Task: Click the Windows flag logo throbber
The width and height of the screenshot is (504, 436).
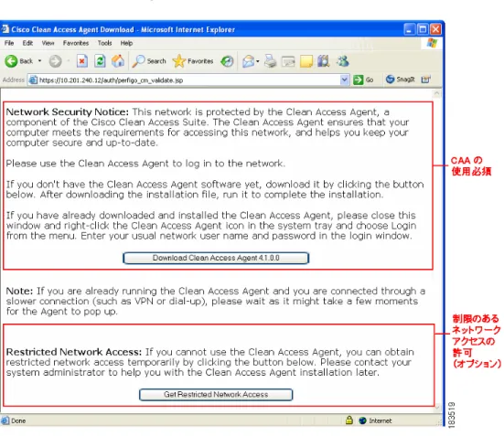Action: coord(432,43)
